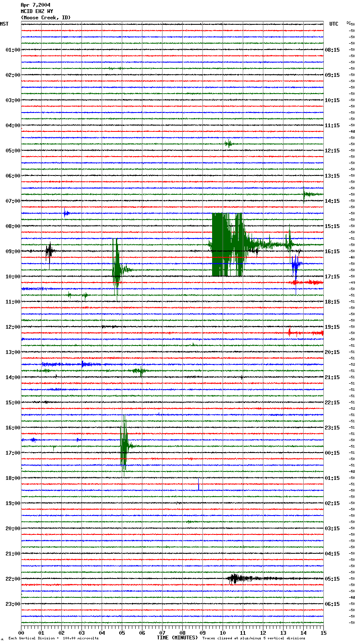This screenshot has height=644, width=357.
Task: Click the '17:00' MST time label
Action: (13, 453)
